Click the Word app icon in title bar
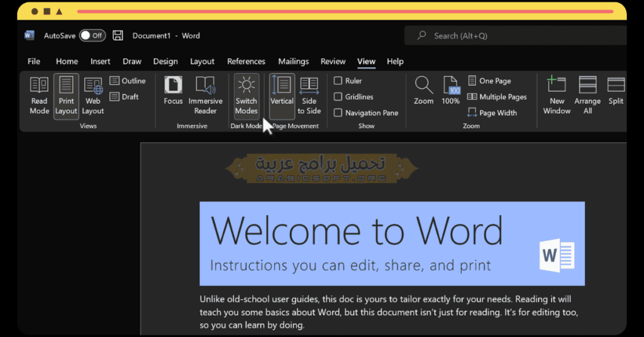The width and height of the screenshot is (644, 337). coord(29,35)
